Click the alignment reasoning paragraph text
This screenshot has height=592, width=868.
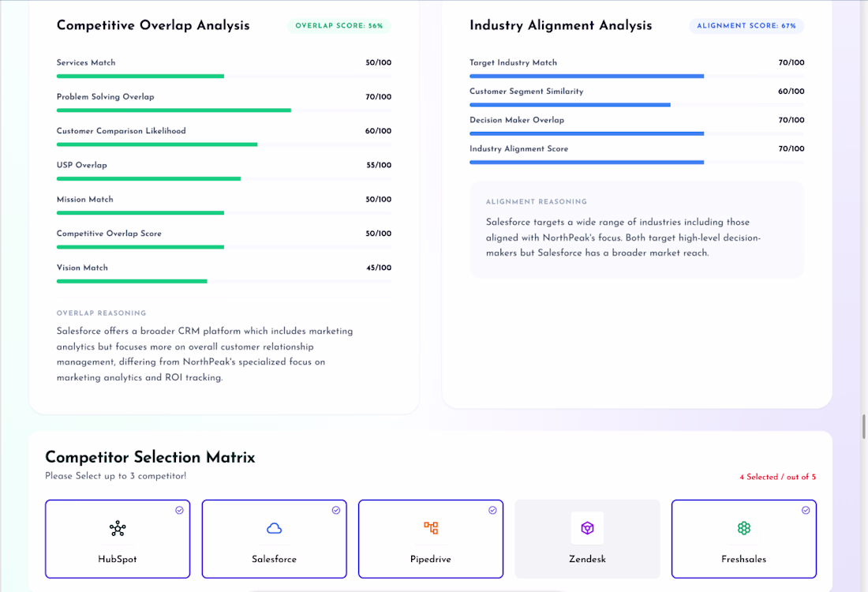(x=623, y=238)
